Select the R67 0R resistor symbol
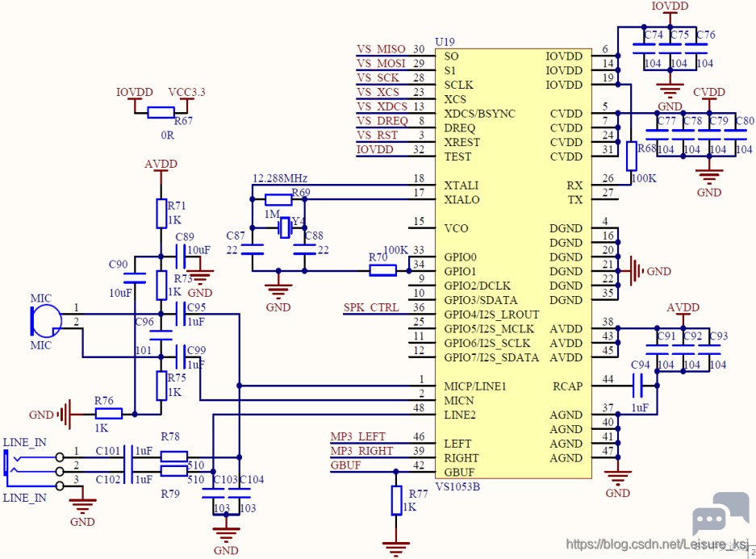Viewport: 756px width, 559px height. (161, 113)
